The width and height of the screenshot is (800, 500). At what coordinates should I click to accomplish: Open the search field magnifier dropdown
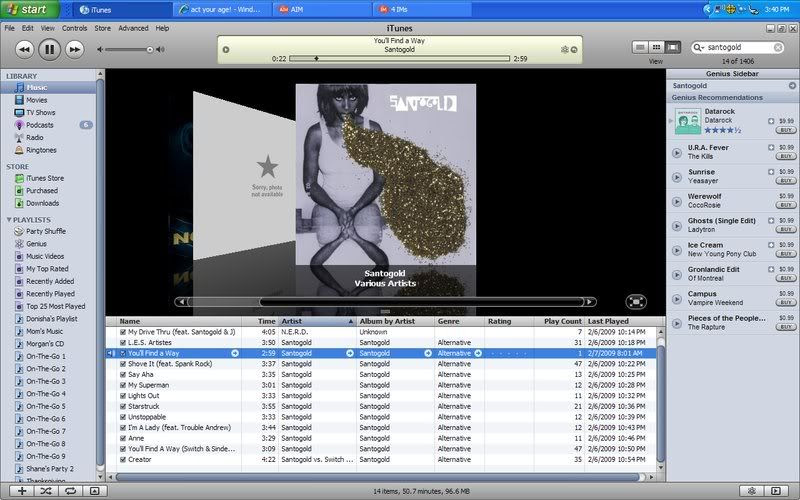[698, 47]
